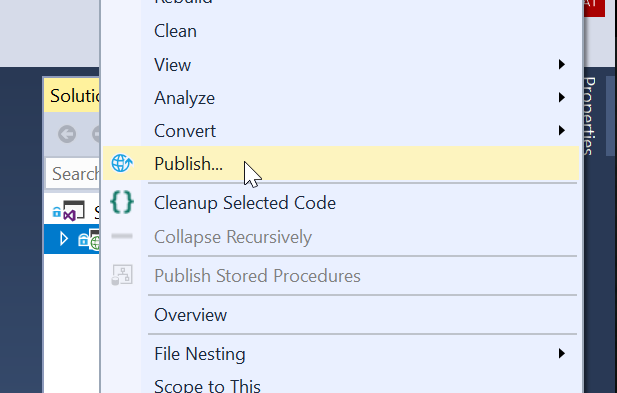Click the Collapse Recursively minus icon
Screen dimensions: 617x393
pos(122,236)
